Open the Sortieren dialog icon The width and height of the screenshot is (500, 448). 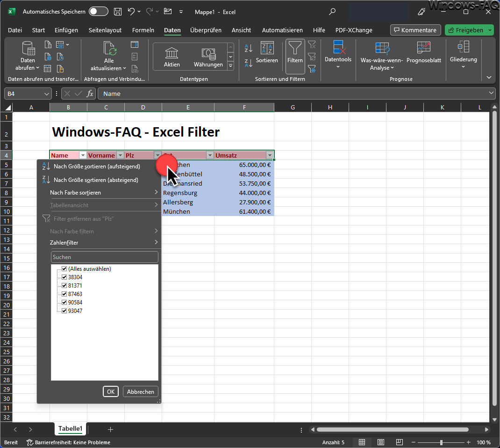[267, 48]
